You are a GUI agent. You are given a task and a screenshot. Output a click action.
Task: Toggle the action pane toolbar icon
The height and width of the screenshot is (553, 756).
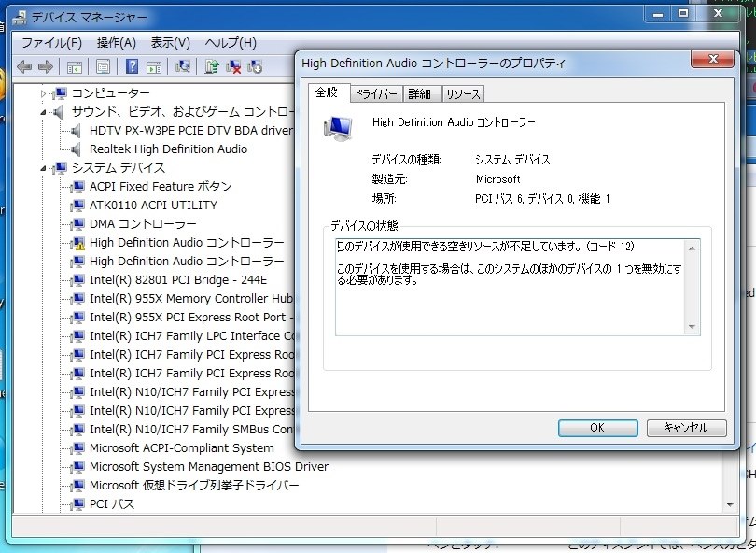click(x=154, y=66)
